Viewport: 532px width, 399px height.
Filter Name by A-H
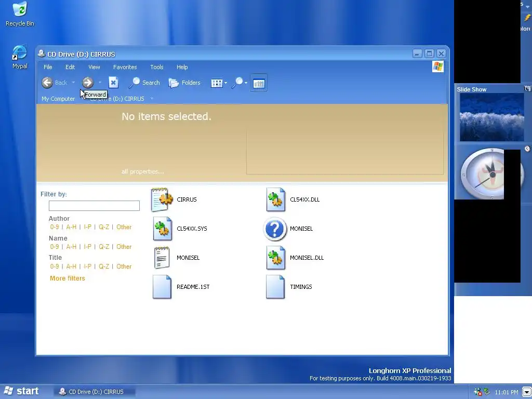71,247
